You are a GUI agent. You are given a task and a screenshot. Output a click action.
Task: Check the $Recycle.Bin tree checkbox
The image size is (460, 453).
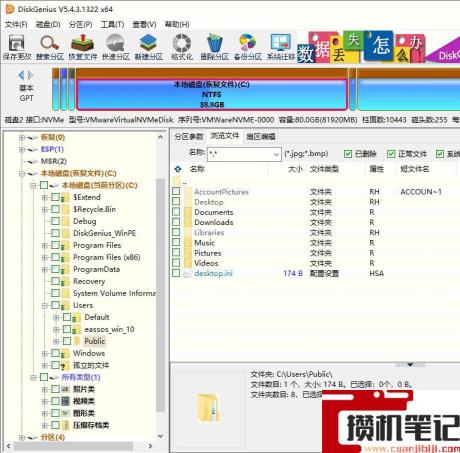click(x=55, y=209)
